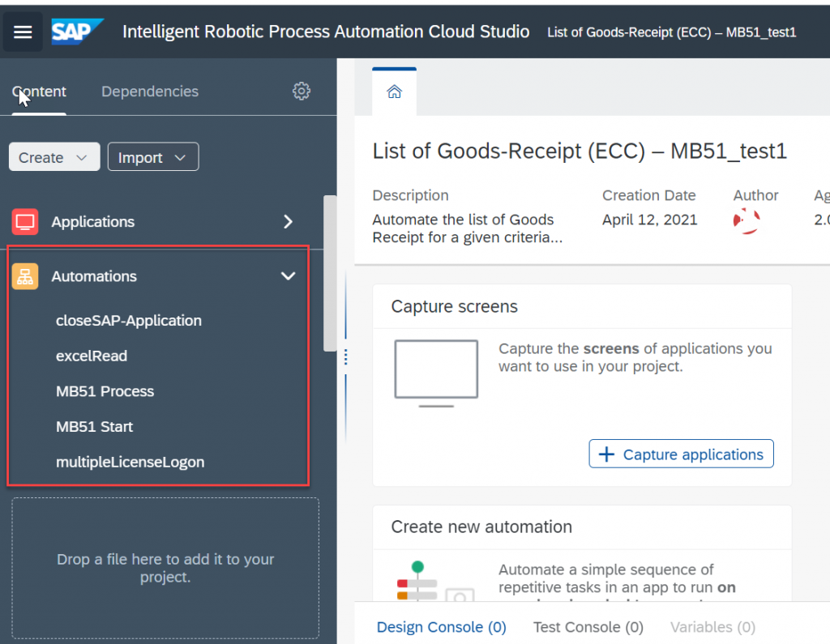Click the project description text
This screenshot has height=644, width=830.
[x=468, y=228]
